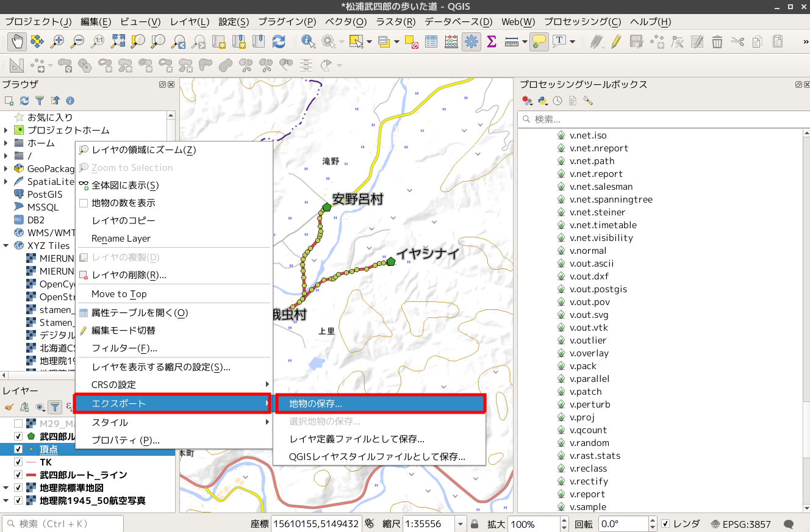Viewport: 810px width, 532px height.
Task: Toggle visibility of 地理院標準地図 layer
Action: click(18, 487)
